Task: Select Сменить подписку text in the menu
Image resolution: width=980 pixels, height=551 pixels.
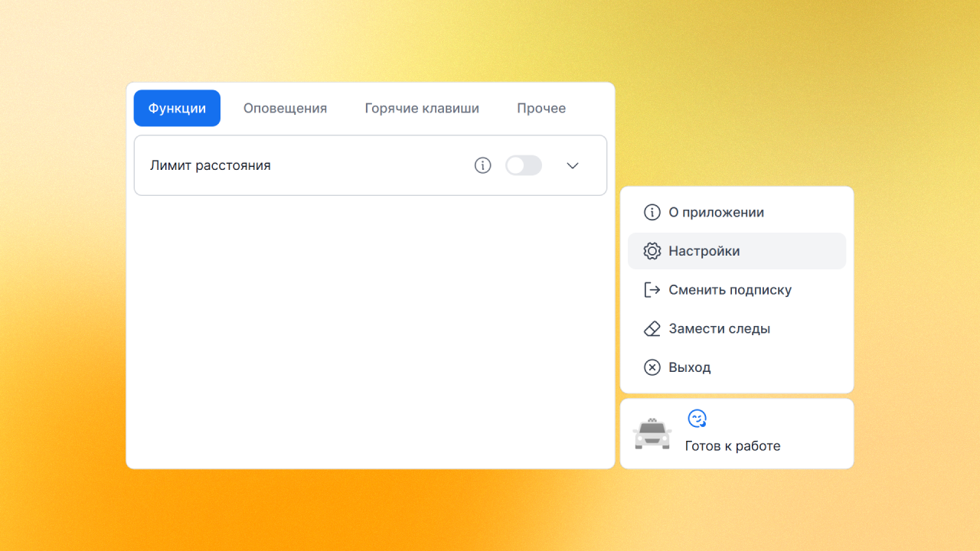Action: (x=730, y=290)
